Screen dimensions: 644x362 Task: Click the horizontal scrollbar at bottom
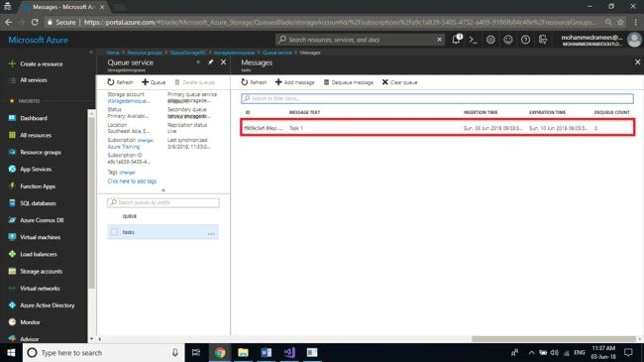pos(554,339)
